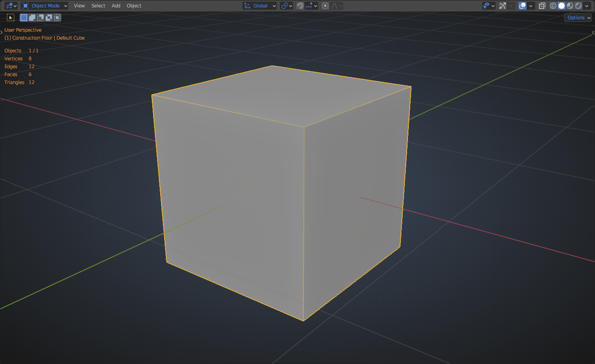This screenshot has height=364, width=595.
Task: Toggle X-ray view
Action: point(542,6)
